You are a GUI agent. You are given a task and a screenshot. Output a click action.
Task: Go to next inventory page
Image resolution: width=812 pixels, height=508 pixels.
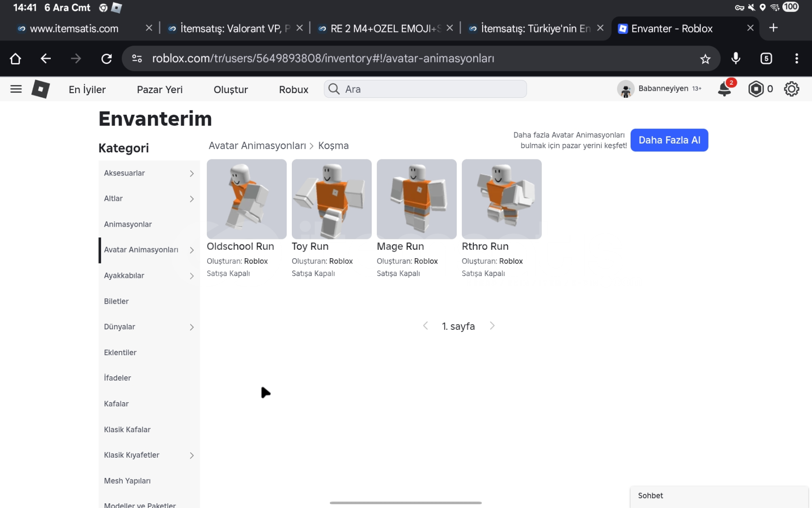[x=492, y=326]
